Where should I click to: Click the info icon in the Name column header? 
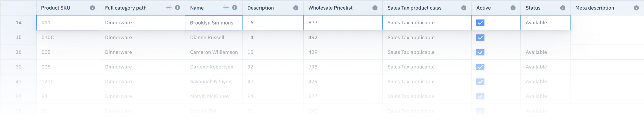point(235,8)
